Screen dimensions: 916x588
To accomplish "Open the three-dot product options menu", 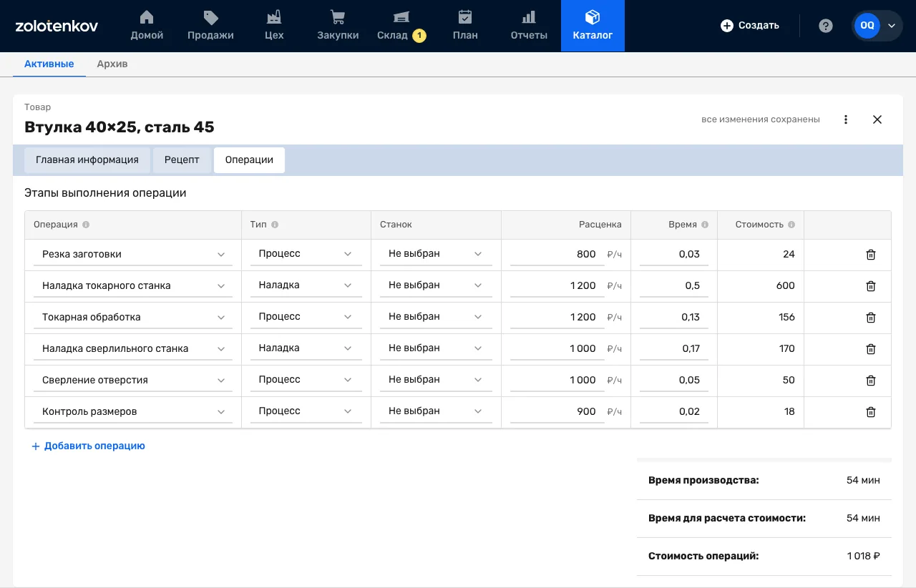I will [846, 119].
